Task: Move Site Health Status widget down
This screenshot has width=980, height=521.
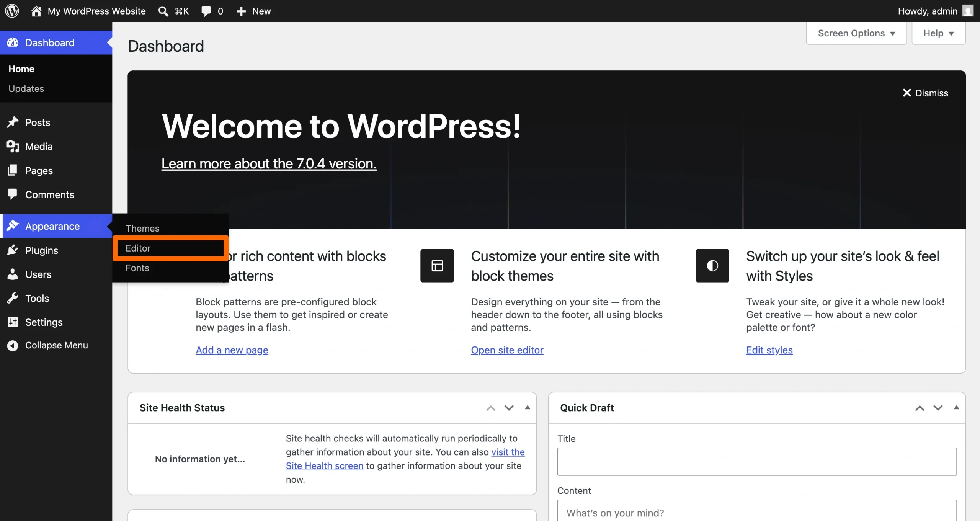Action: (509, 408)
